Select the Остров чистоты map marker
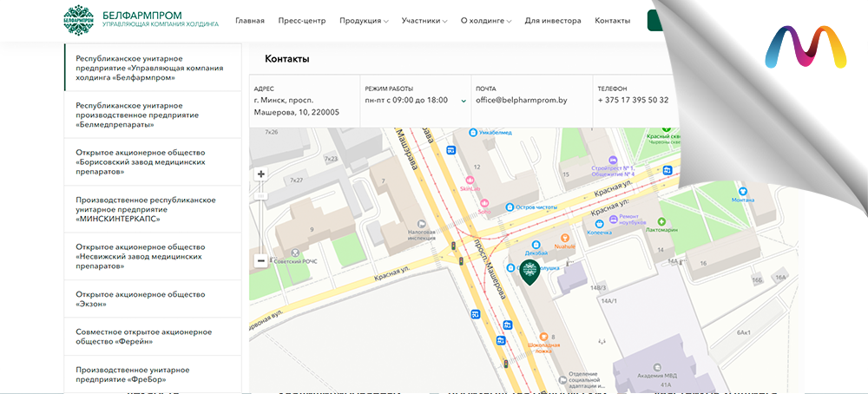This screenshot has width=868, height=394. [x=508, y=207]
